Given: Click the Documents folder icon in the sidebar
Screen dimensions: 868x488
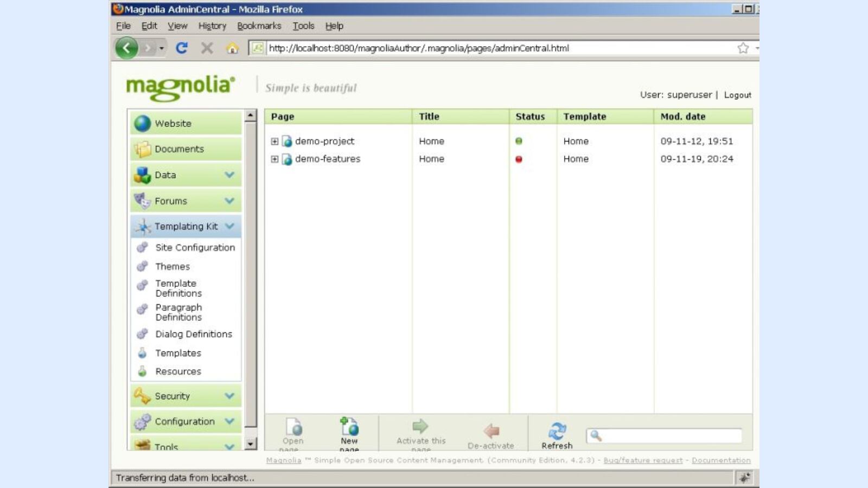Looking at the screenshot, I should click(x=143, y=149).
